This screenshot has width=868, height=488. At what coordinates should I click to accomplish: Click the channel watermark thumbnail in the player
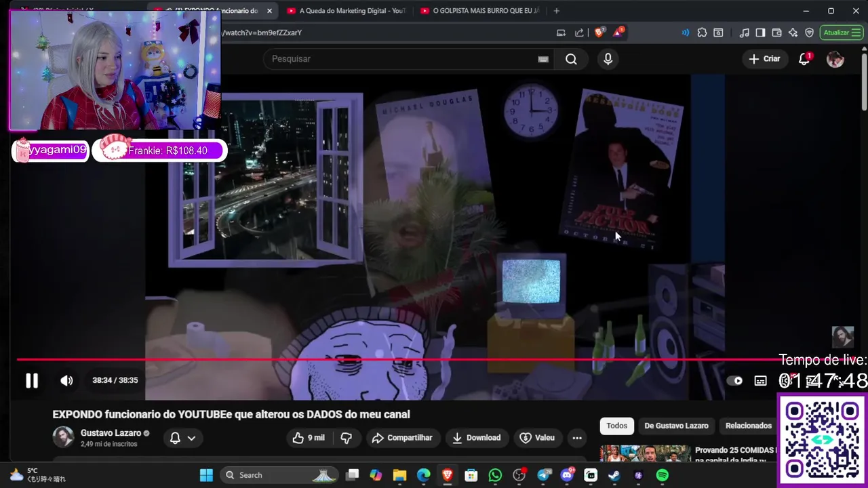[x=843, y=337]
